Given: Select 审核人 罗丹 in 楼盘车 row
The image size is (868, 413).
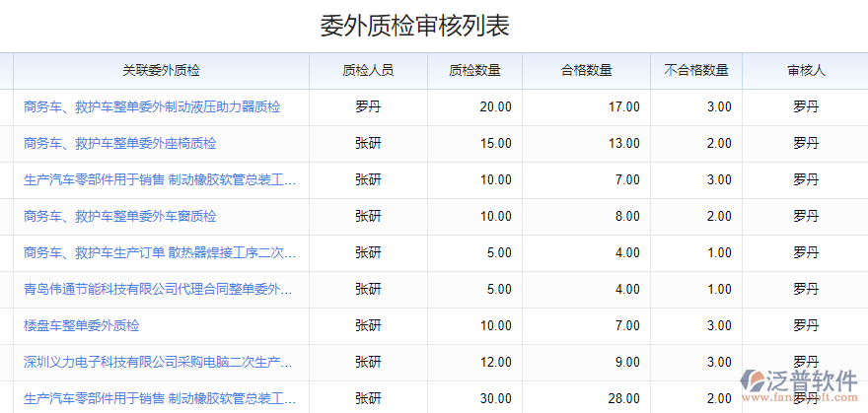Looking at the screenshot, I should tap(806, 325).
